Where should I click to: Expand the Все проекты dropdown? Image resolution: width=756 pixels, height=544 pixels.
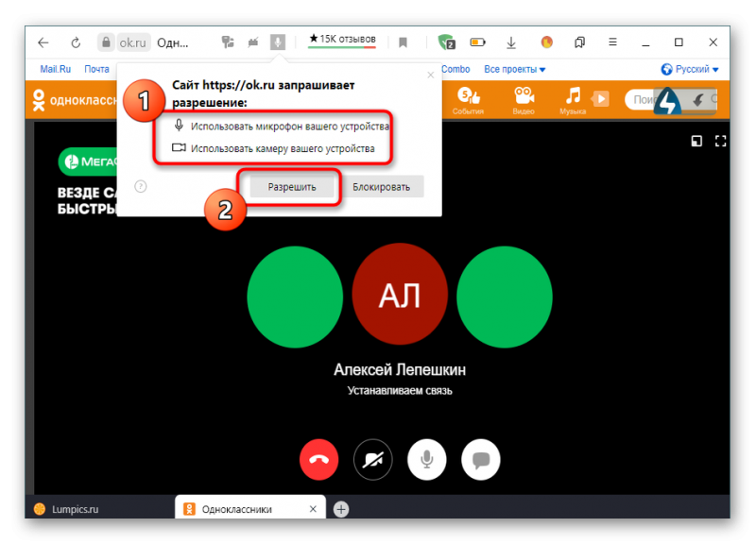pos(514,69)
